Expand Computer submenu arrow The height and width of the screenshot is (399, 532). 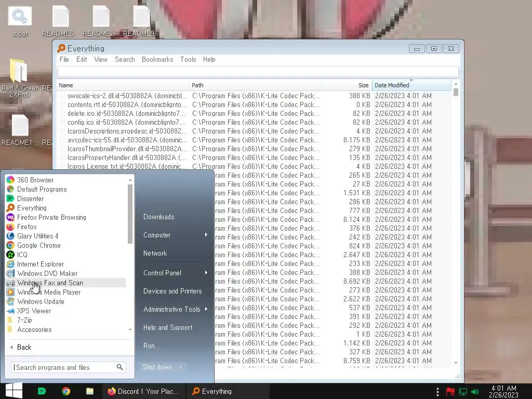[206, 235]
